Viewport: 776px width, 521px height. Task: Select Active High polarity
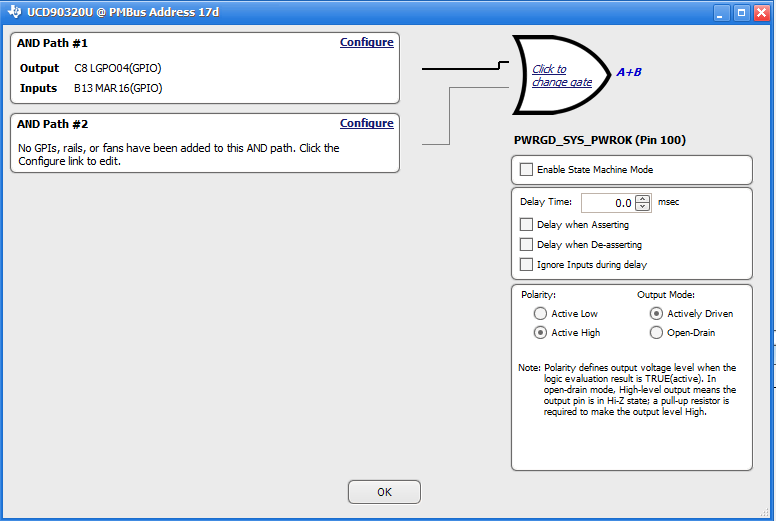coord(540,332)
